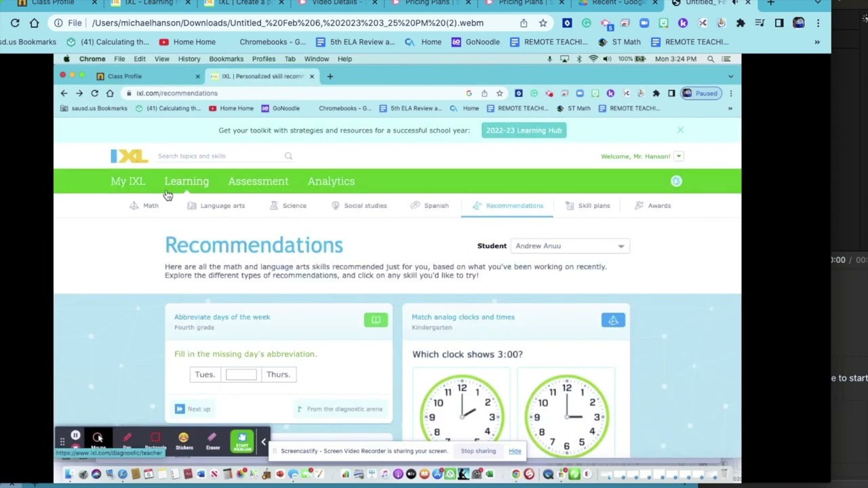
Task: Open My IXL in green nav bar
Action: point(128,181)
